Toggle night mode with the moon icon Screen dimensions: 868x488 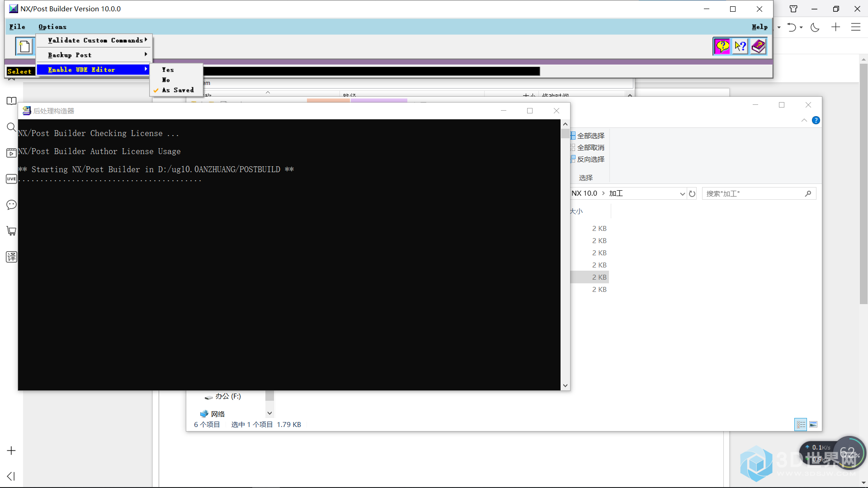(x=815, y=27)
